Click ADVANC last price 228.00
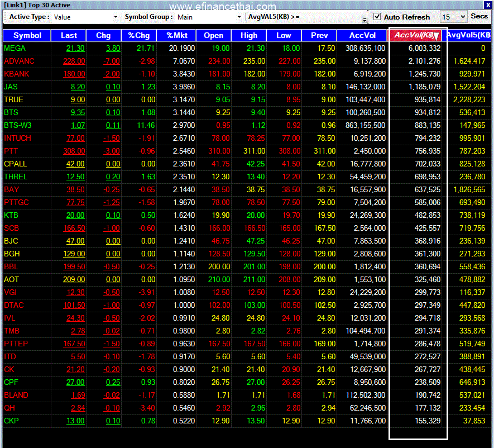 74,61
